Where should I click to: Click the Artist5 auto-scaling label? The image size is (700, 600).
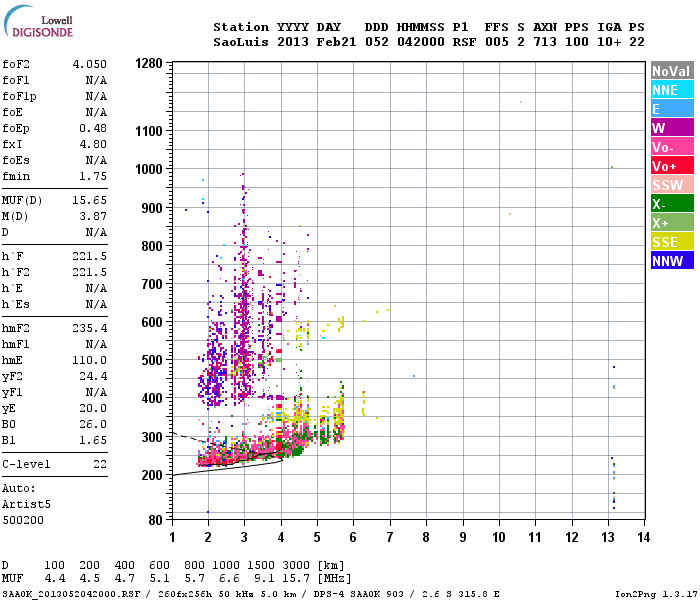click(26, 504)
